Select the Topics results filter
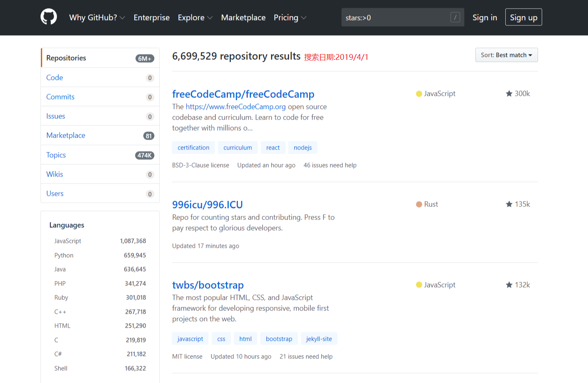 [x=100, y=155]
